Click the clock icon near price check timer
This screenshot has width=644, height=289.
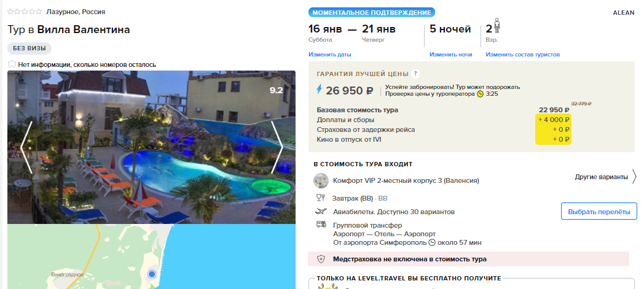[x=480, y=93]
